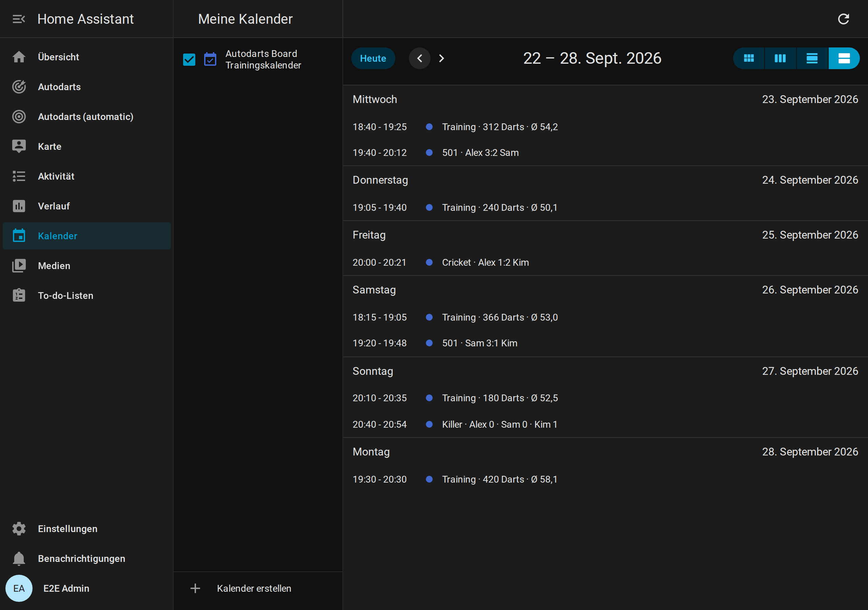Switch to month grid view
Screen dimensions: 868x610
[x=749, y=58]
